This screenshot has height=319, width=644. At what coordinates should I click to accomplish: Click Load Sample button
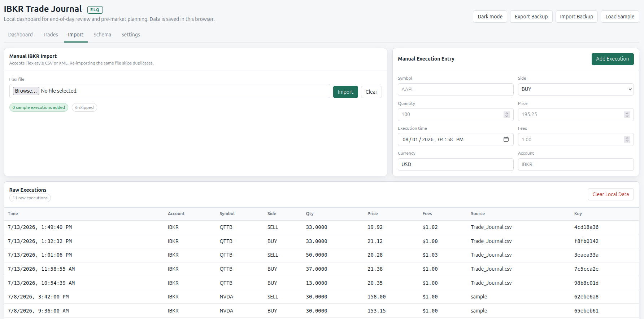coord(620,17)
